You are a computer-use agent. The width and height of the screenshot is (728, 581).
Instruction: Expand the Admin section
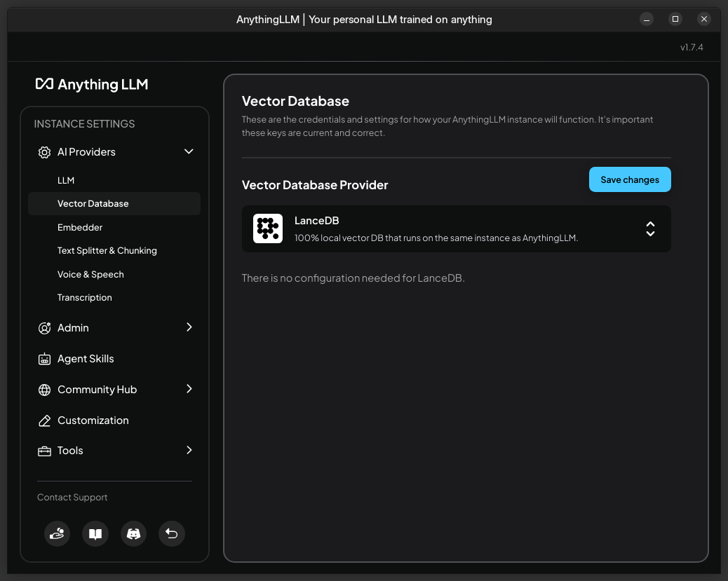(x=189, y=327)
